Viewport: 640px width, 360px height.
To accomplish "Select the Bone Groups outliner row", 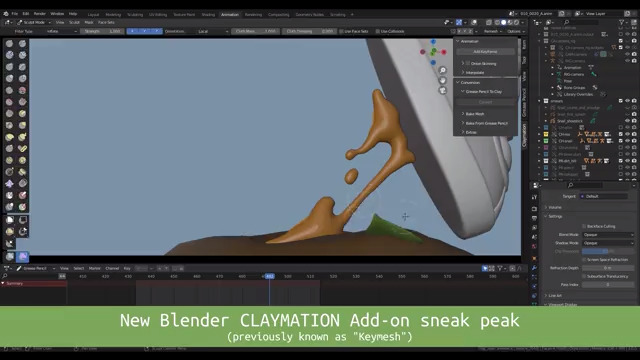I will (x=574, y=88).
